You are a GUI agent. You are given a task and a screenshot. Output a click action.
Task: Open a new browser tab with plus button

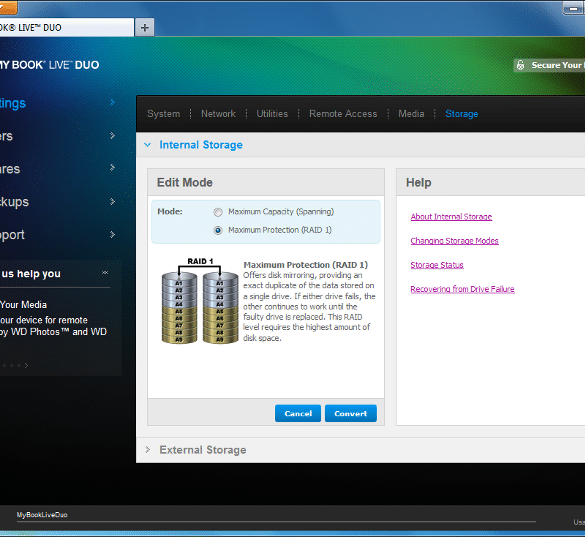(x=144, y=28)
